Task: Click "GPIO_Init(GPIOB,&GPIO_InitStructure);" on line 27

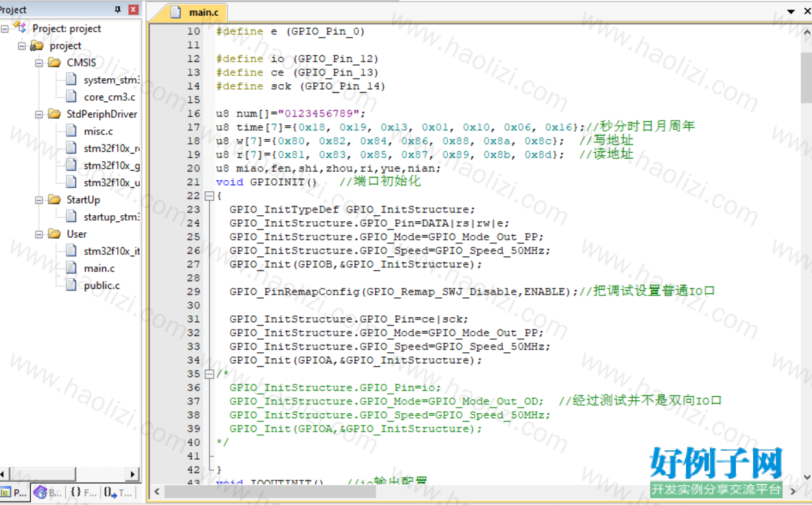Action: click(x=355, y=264)
